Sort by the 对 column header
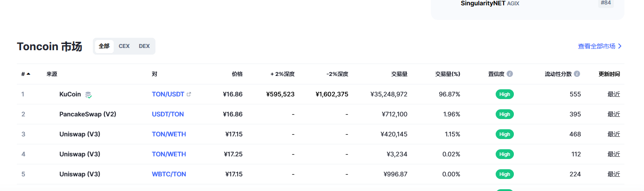 pos(155,74)
